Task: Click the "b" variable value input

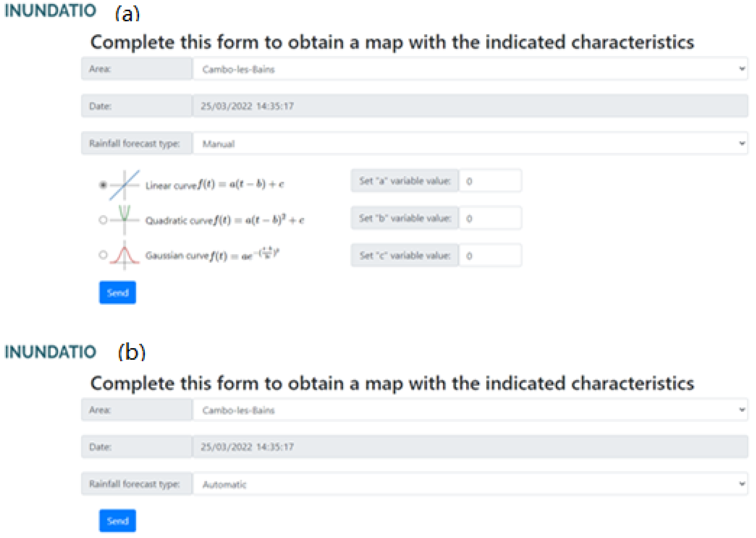Action: 490,218
